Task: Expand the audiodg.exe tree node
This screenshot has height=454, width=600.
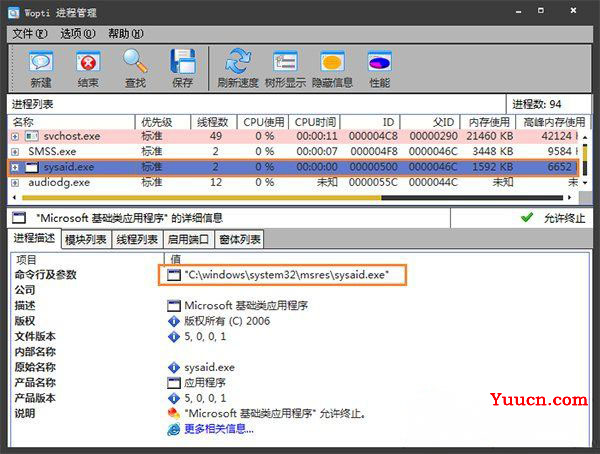Action: point(15,183)
